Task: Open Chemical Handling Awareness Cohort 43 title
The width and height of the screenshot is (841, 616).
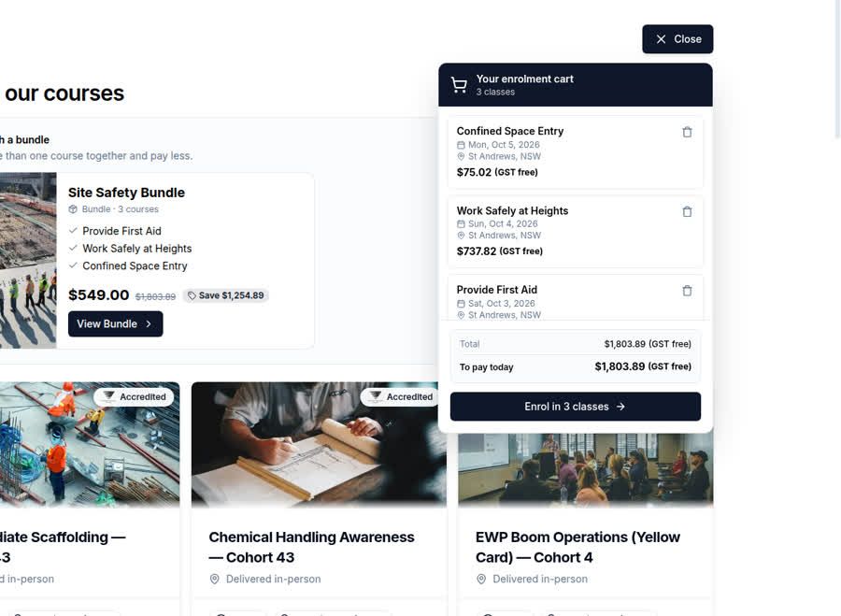Action: tap(311, 548)
